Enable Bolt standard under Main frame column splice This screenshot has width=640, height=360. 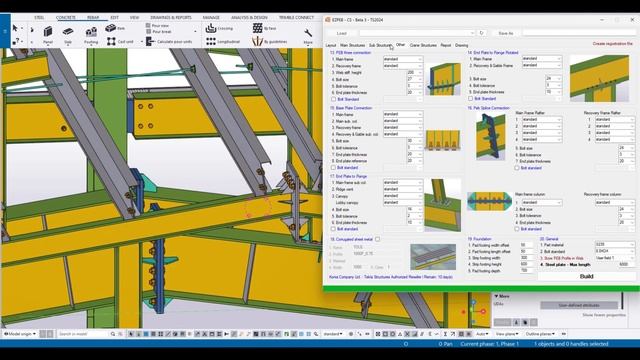tap(517, 229)
